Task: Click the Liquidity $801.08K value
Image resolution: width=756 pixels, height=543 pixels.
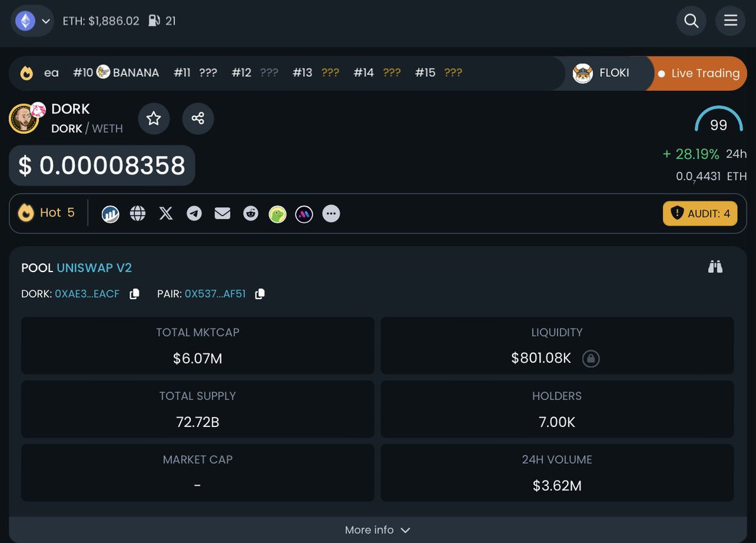Action: point(541,358)
